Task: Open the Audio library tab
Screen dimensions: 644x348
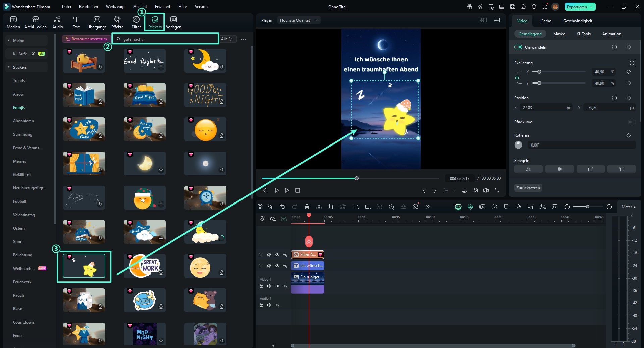Action: click(58, 22)
